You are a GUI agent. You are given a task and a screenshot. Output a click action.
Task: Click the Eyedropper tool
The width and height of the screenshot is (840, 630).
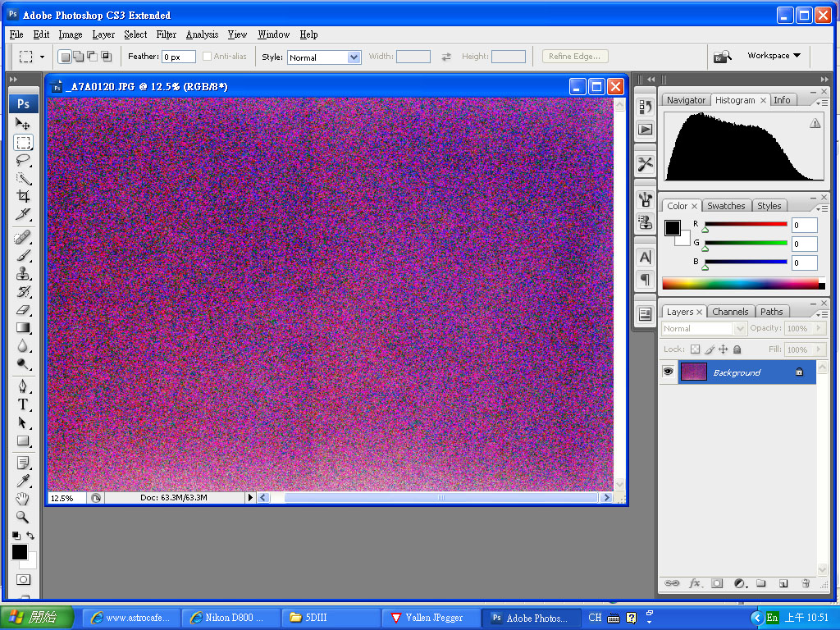[23, 481]
